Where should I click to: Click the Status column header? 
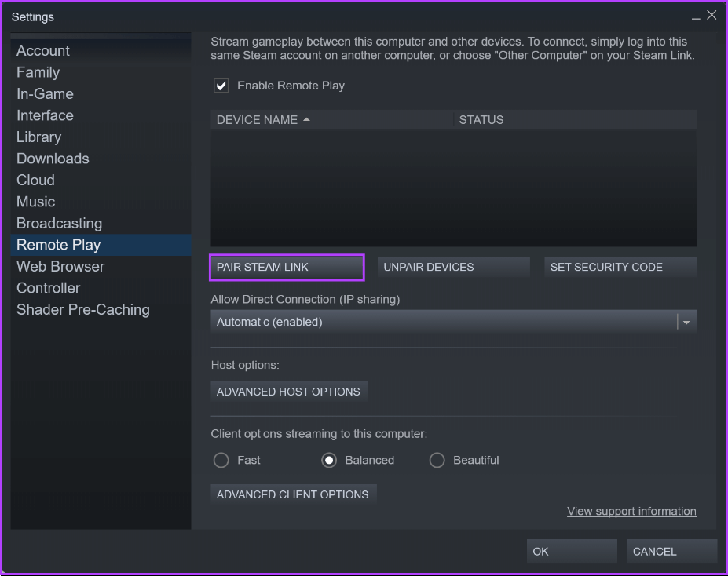575,119
